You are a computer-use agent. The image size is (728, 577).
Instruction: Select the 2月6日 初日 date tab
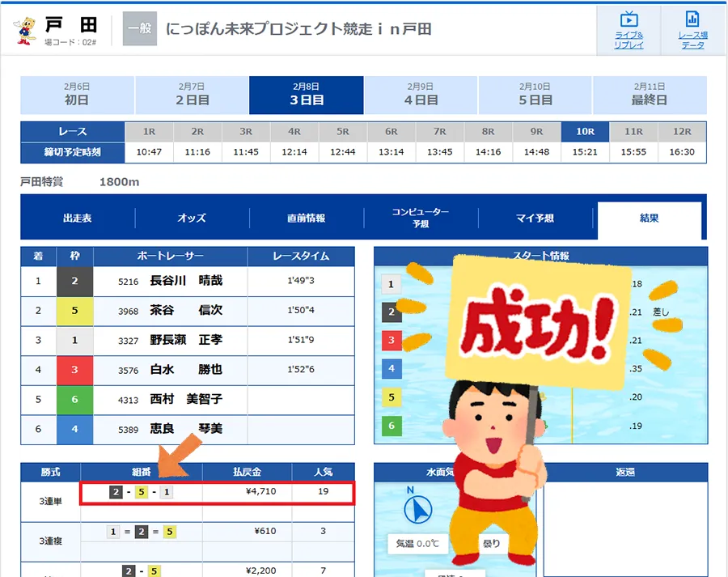point(77,95)
